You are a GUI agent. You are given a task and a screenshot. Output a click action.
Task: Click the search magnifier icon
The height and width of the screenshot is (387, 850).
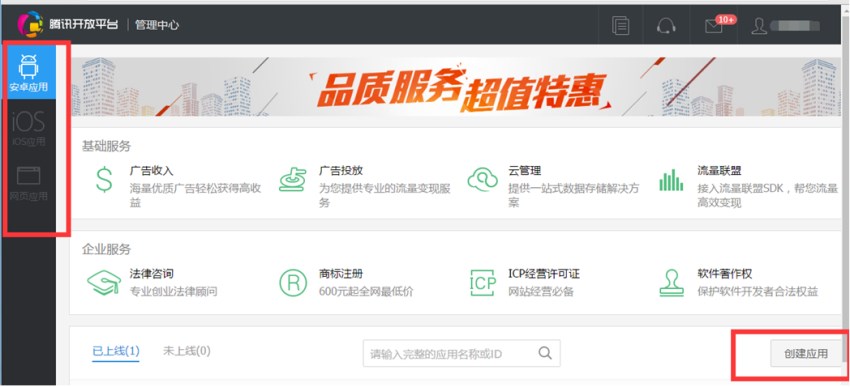point(544,353)
